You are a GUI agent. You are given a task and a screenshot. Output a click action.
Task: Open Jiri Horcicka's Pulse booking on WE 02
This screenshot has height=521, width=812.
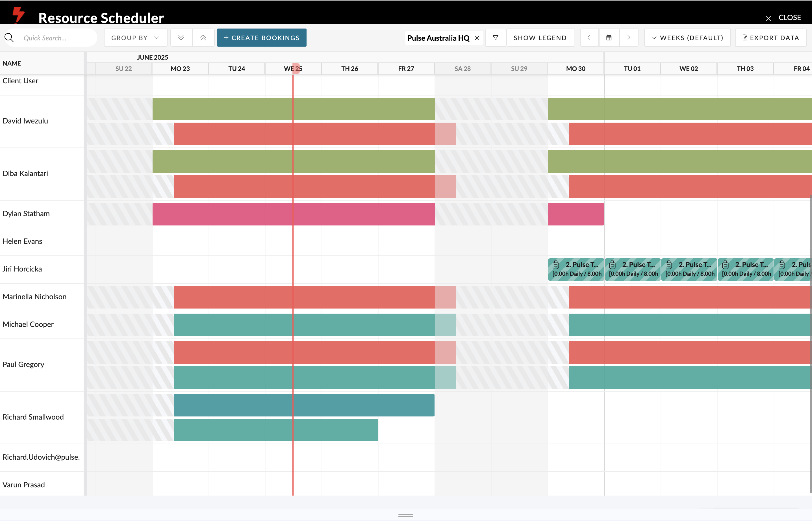(x=689, y=269)
